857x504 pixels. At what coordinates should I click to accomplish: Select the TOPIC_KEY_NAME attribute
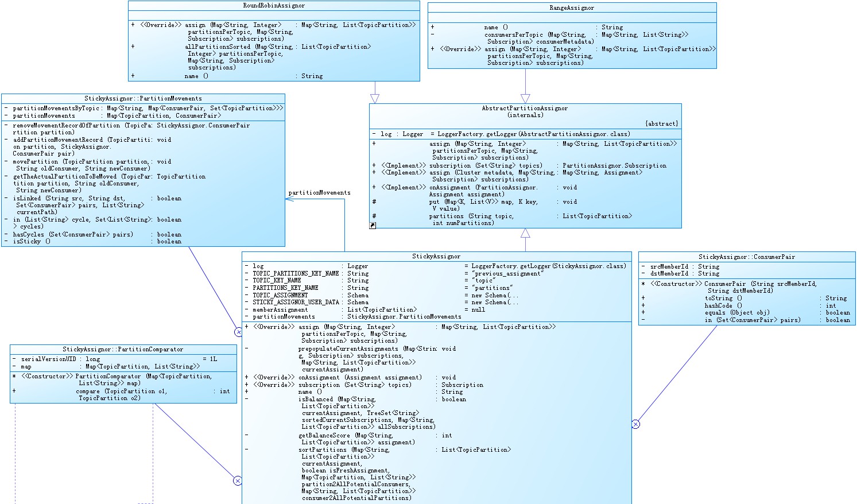(369, 280)
